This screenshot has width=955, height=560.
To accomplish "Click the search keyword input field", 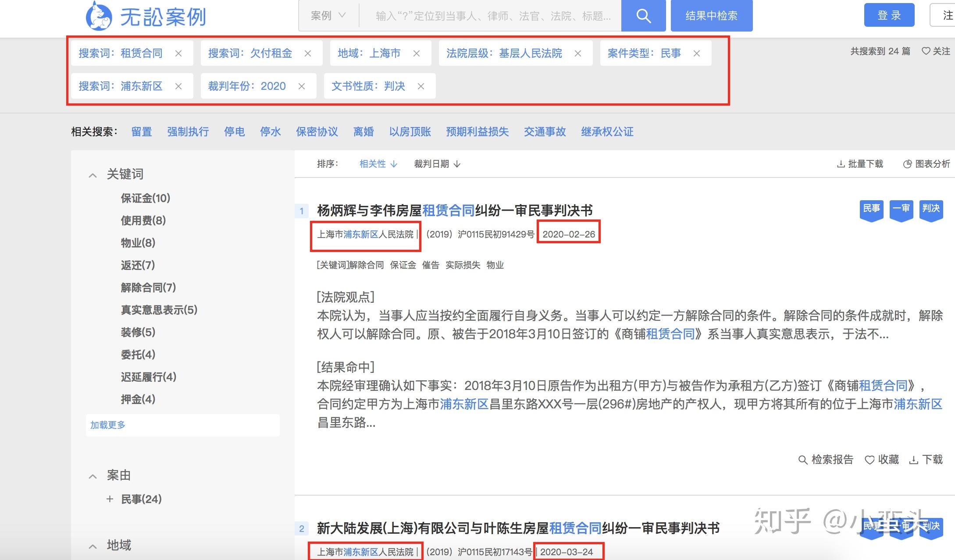I will pyautogui.click(x=491, y=16).
